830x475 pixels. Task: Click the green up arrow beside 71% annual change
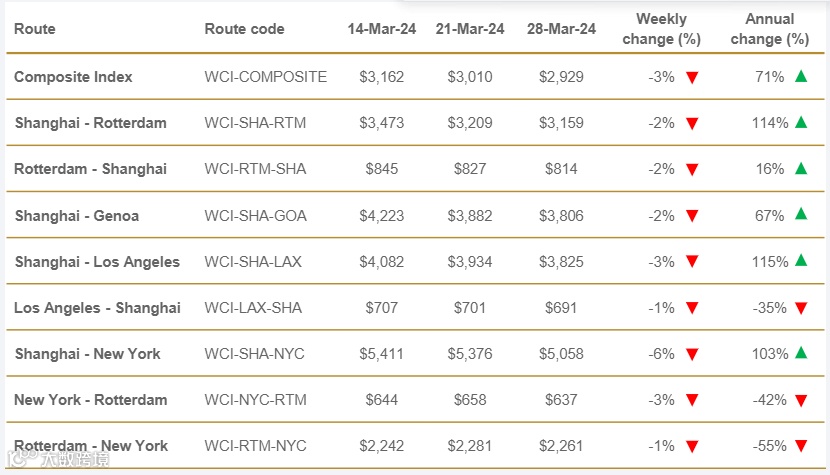pos(801,76)
